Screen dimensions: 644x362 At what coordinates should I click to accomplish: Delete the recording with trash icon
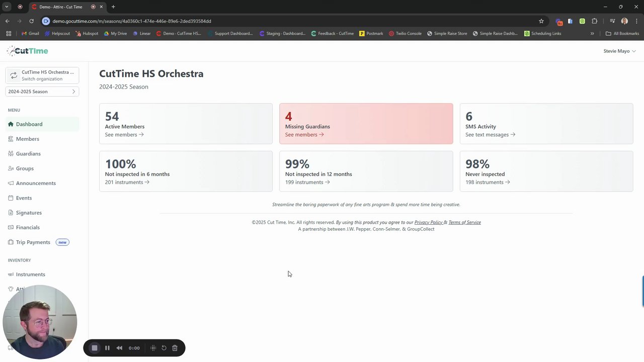coord(175,348)
